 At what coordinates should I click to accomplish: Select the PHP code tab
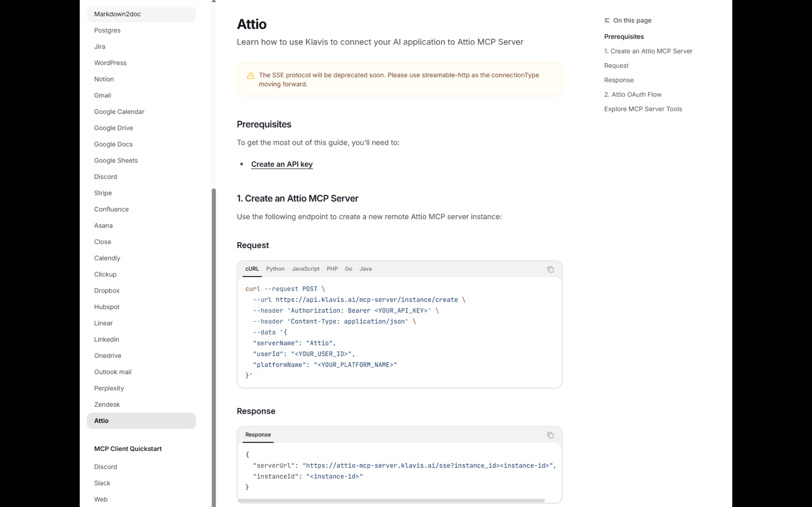[x=332, y=269]
